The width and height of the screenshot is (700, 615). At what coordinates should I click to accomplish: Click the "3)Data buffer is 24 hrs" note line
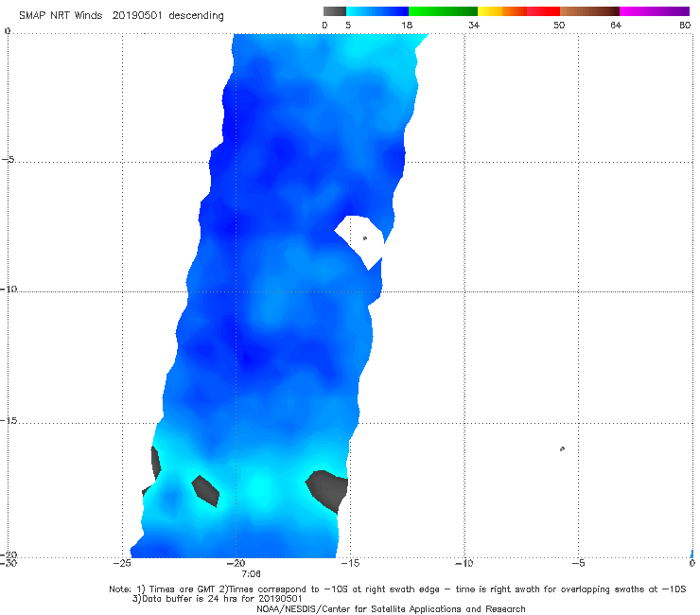[x=217, y=599]
